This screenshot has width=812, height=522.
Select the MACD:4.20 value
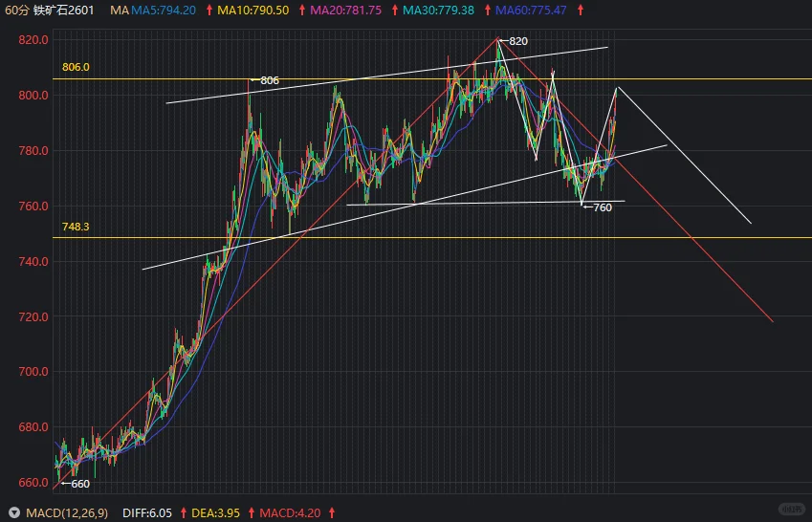tap(290, 513)
